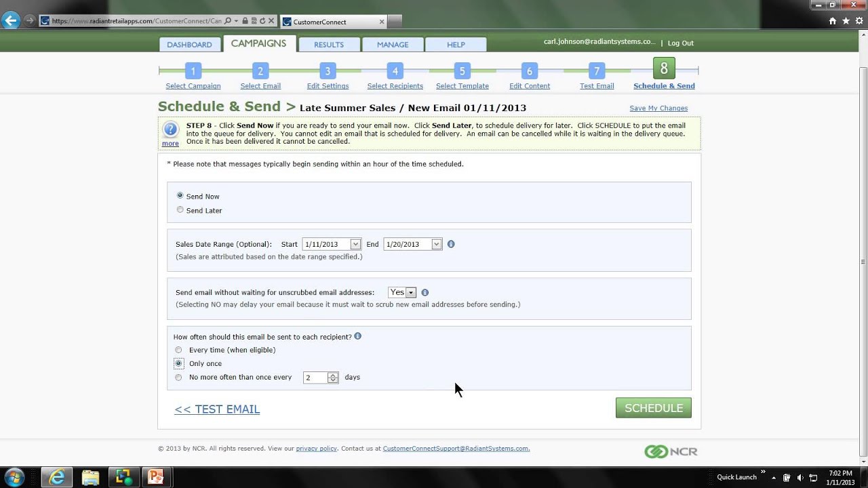Click the 'more' link under help icon
The width and height of the screenshot is (868, 488).
pyautogui.click(x=170, y=144)
